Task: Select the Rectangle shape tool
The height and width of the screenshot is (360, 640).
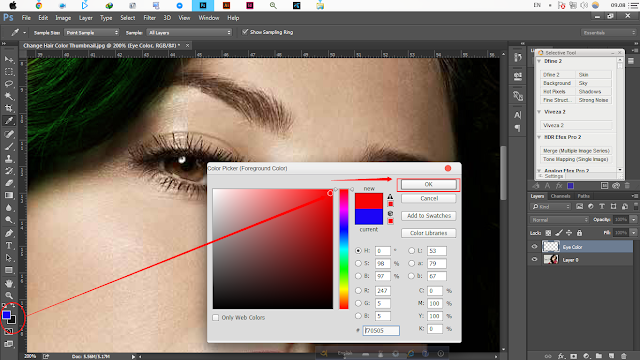Action: click(x=9, y=270)
